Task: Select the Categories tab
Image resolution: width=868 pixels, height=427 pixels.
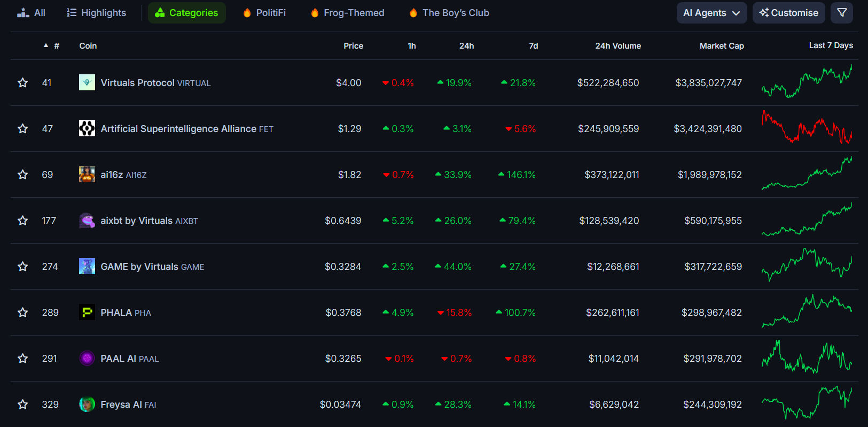Action: pyautogui.click(x=187, y=13)
